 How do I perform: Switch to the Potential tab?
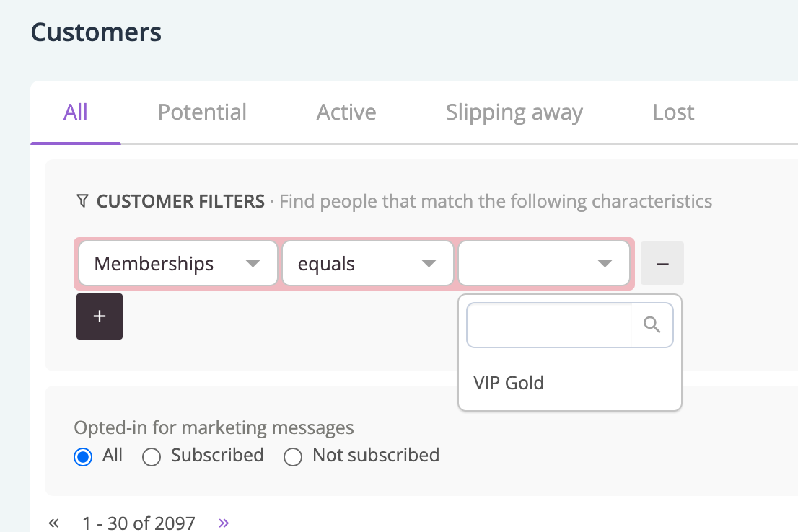coord(202,112)
